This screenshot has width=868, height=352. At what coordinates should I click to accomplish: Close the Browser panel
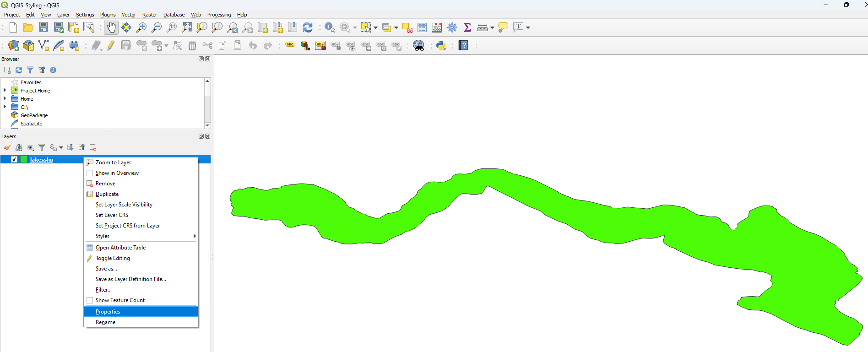pyautogui.click(x=208, y=59)
